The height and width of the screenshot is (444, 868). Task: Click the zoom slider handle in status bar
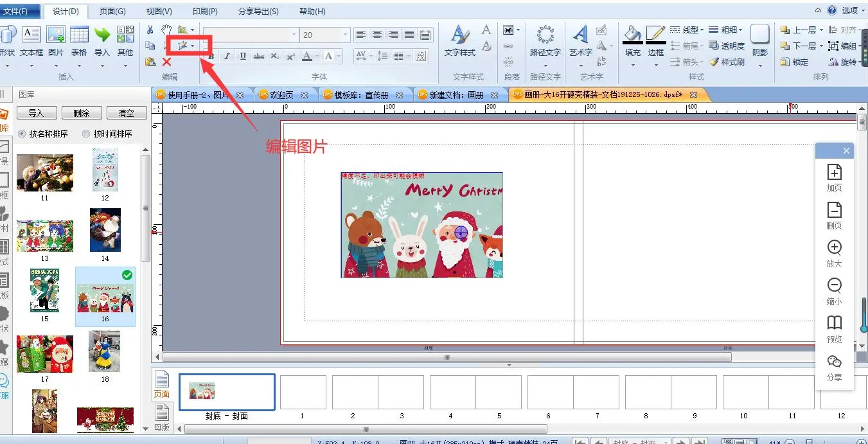(808, 441)
